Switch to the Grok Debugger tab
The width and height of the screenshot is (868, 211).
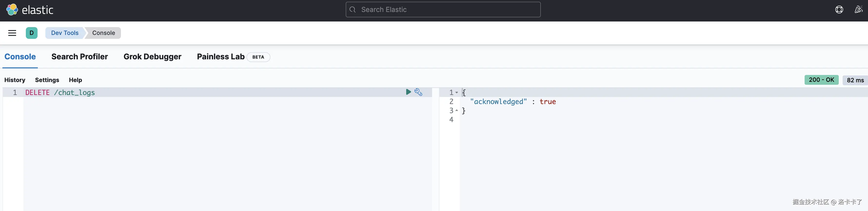[152, 57]
